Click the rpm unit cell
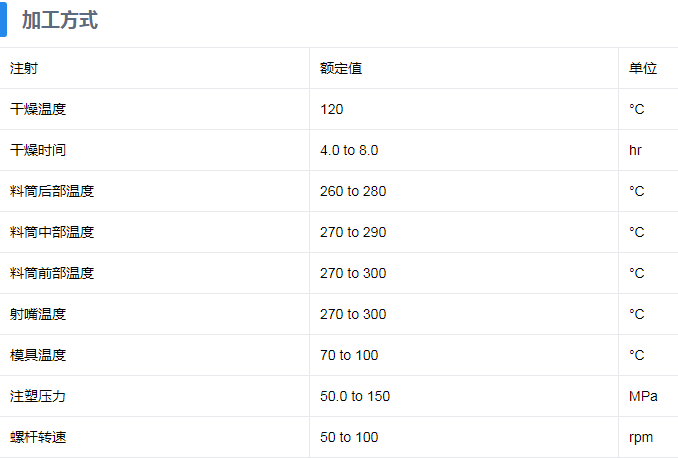678x458 pixels. 640,437
